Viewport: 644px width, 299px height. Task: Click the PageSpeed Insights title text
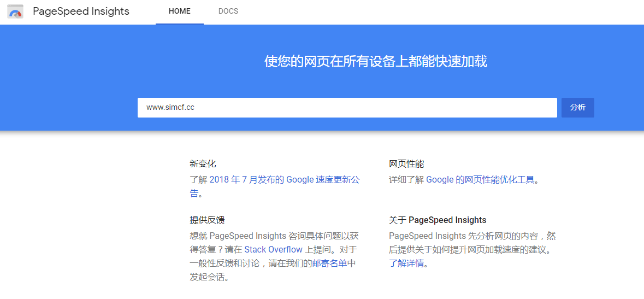click(x=81, y=11)
